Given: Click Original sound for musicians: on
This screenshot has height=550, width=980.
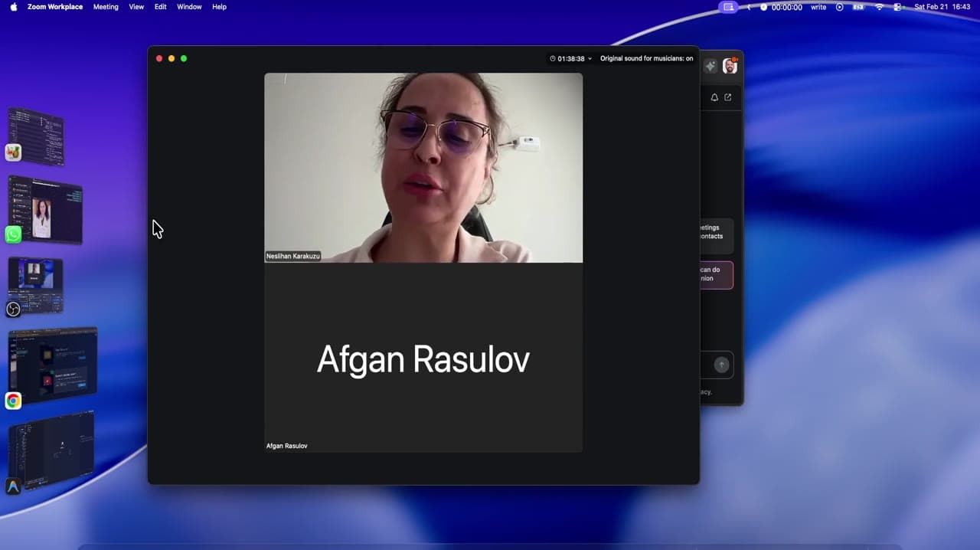Looking at the screenshot, I should (x=646, y=58).
